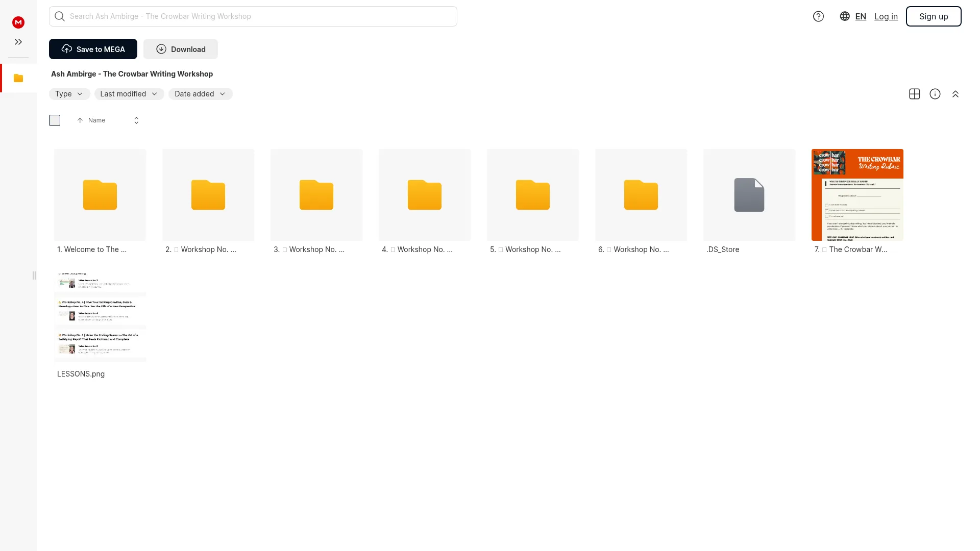The height and width of the screenshot is (551, 980).
Task: Open the LESSONS.png thumbnail
Action: (100, 317)
